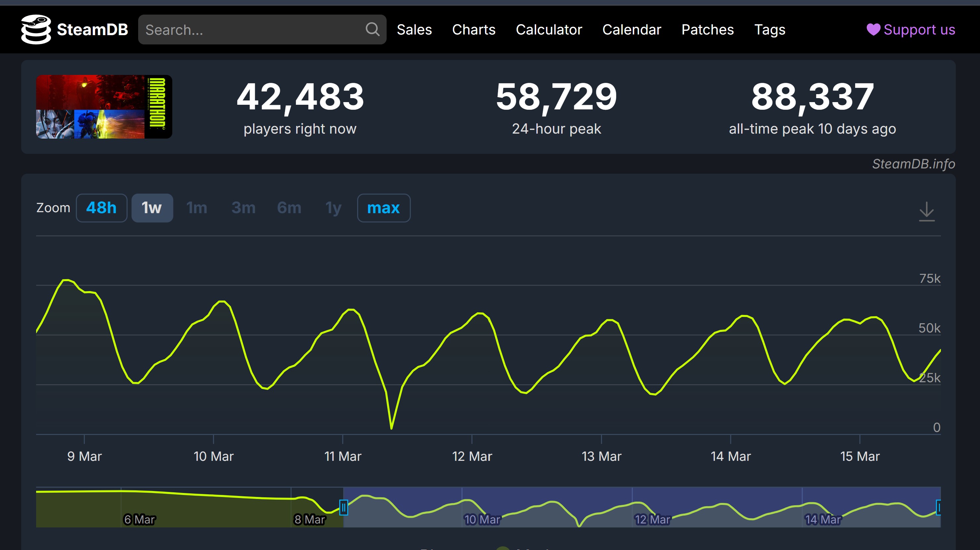This screenshot has width=980, height=550.
Task: Click the search magnifier icon
Action: [x=372, y=29]
